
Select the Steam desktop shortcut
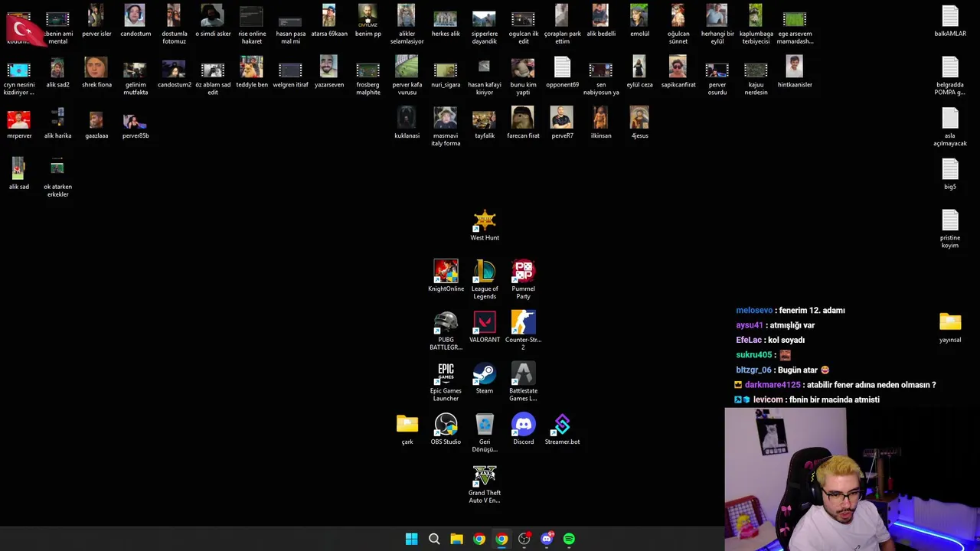485,379
